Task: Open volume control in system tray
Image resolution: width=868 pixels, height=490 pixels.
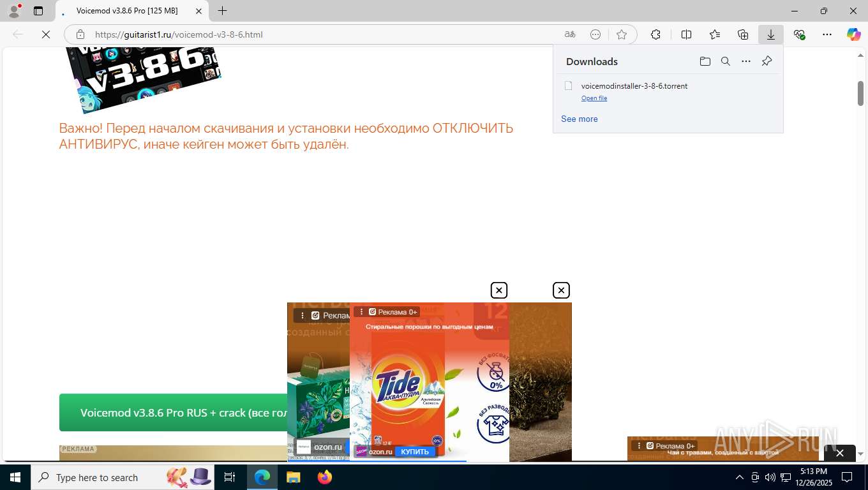Action: click(x=770, y=477)
